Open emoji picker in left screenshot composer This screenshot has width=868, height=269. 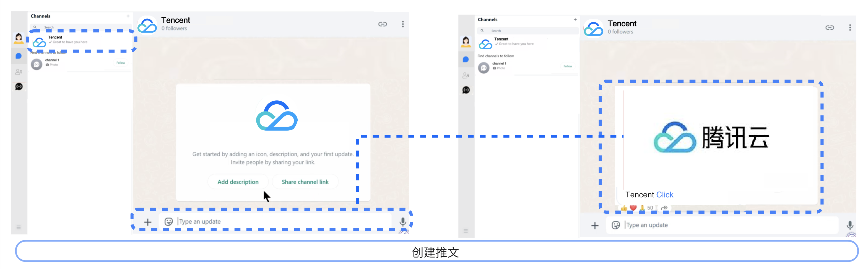(168, 221)
